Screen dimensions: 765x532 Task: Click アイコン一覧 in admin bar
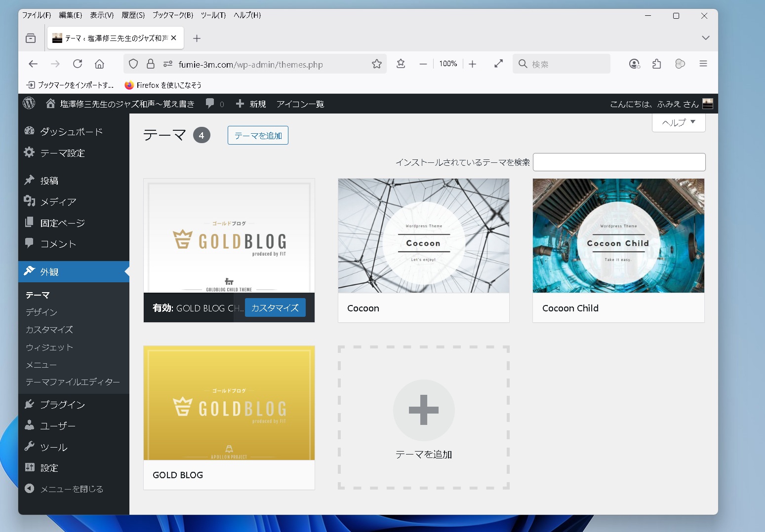(300, 104)
